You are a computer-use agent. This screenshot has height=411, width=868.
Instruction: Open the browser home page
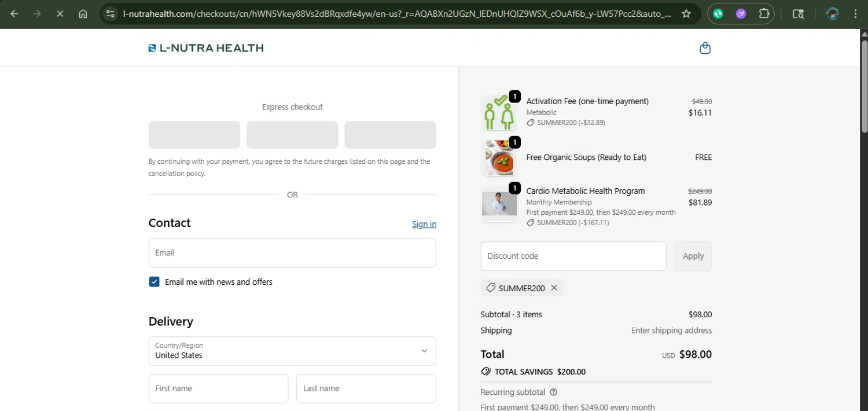click(83, 14)
